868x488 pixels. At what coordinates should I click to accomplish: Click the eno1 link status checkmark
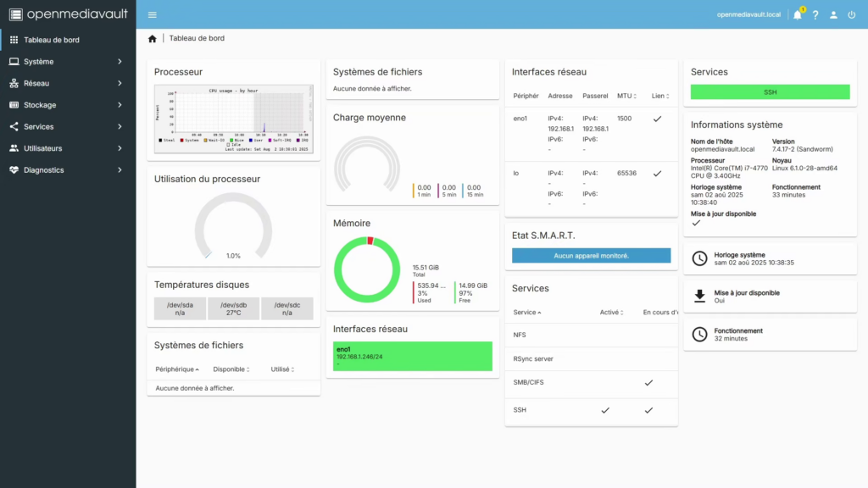pos(657,119)
